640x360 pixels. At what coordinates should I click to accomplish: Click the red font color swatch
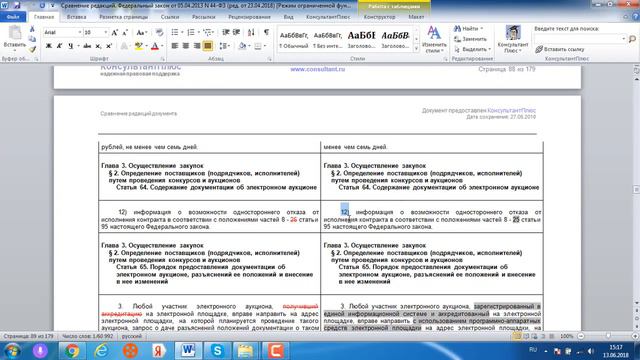click(155, 46)
